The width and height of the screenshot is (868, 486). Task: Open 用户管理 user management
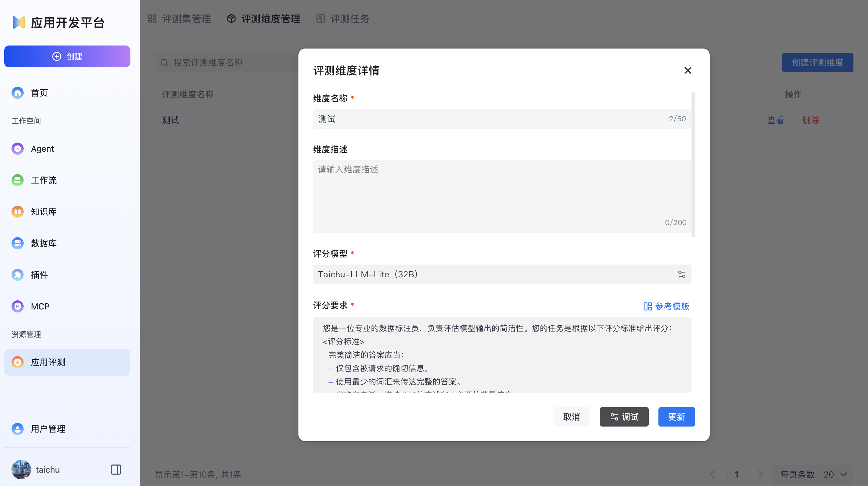(48, 429)
